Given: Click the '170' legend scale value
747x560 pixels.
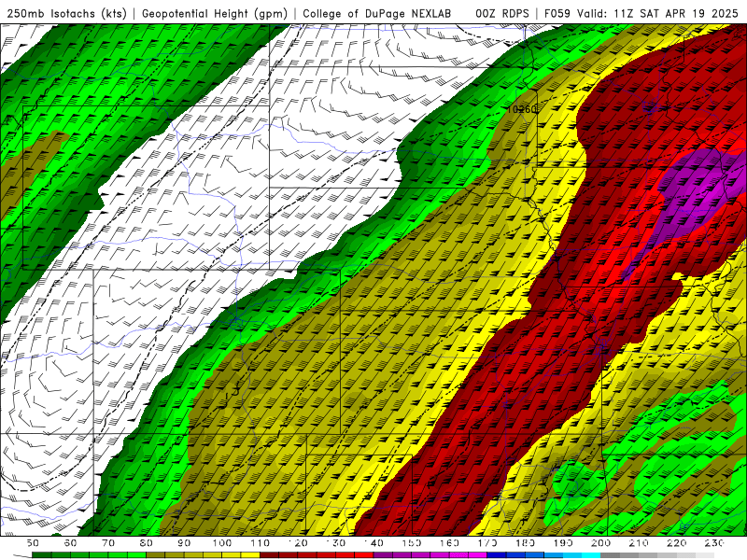Looking at the screenshot, I should [486, 543].
